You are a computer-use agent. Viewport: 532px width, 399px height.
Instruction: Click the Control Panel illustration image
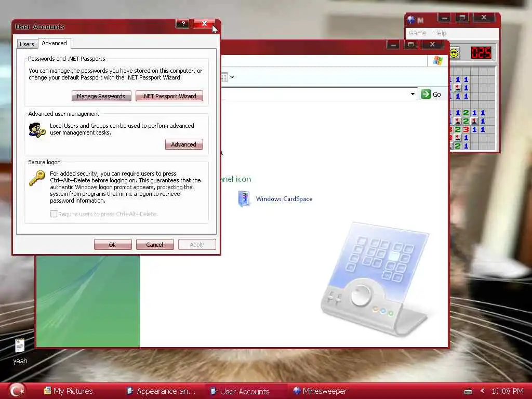pos(375,279)
